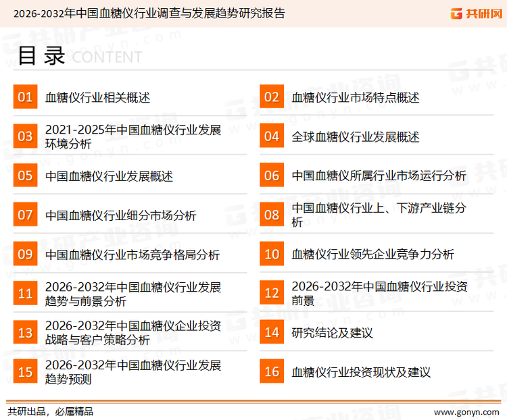The height and width of the screenshot is (420, 507).
Task: Open chapter 血糖仪行业相关概述
Action: pyautogui.click(x=97, y=97)
